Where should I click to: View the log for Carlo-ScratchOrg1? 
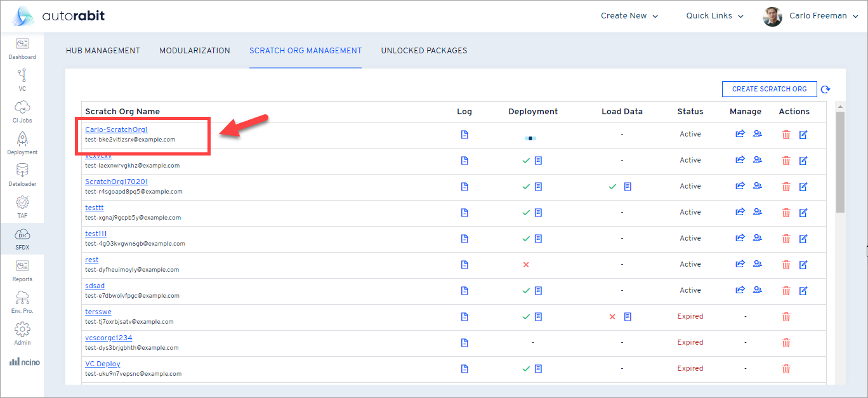coord(464,134)
